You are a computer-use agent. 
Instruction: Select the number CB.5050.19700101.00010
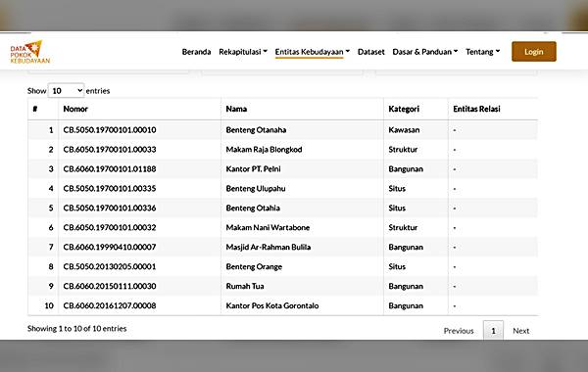tap(110, 130)
